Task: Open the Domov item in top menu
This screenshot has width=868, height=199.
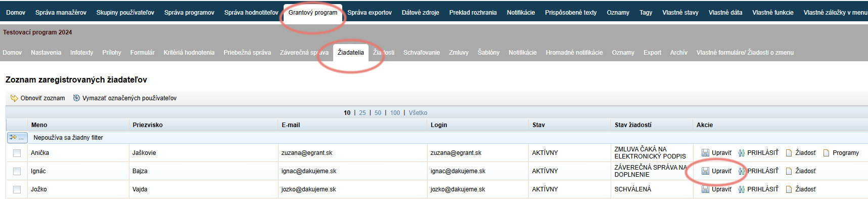Action: [x=16, y=13]
